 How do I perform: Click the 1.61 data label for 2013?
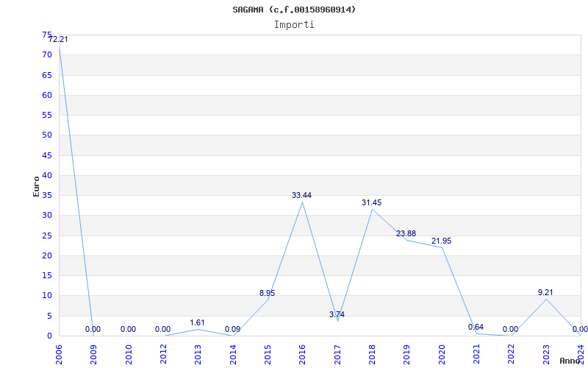coord(197,322)
